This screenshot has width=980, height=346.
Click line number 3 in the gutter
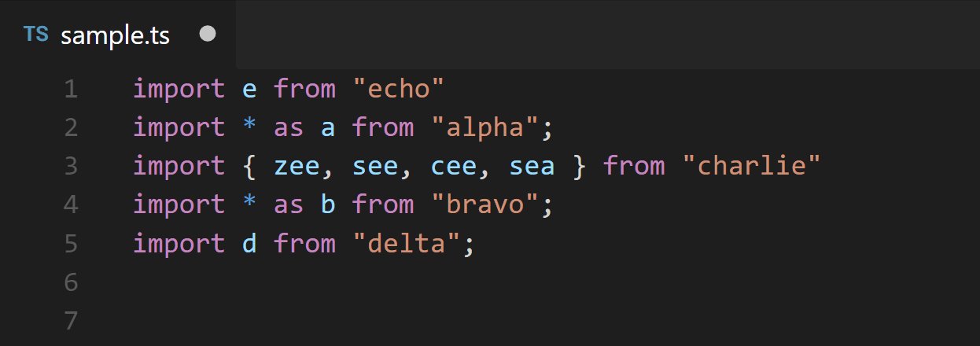71,166
